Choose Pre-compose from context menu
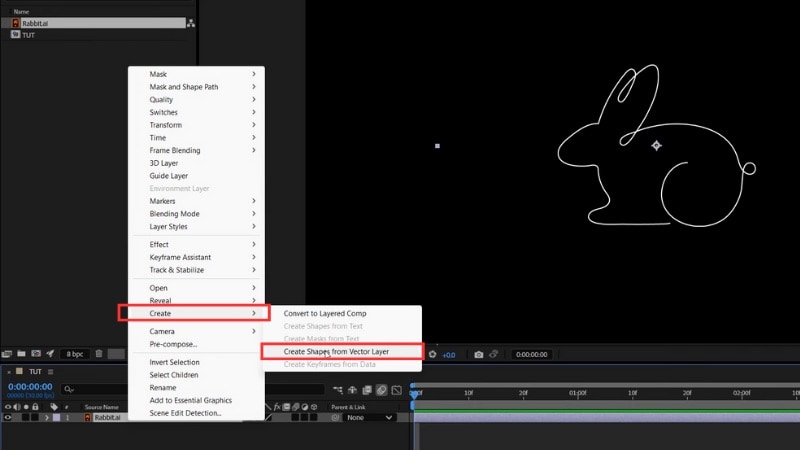800x450 pixels. point(196,344)
